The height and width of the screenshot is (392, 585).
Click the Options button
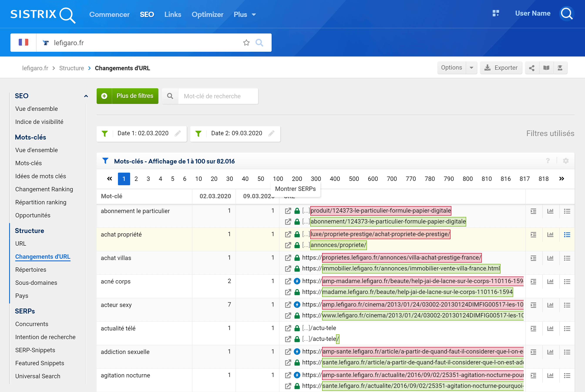[452, 68]
